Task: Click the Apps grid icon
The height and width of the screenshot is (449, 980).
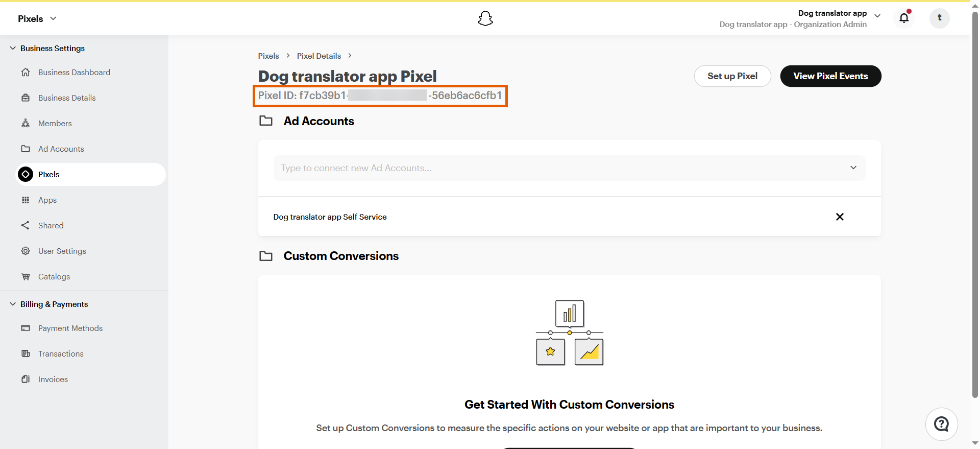Action: (26, 200)
